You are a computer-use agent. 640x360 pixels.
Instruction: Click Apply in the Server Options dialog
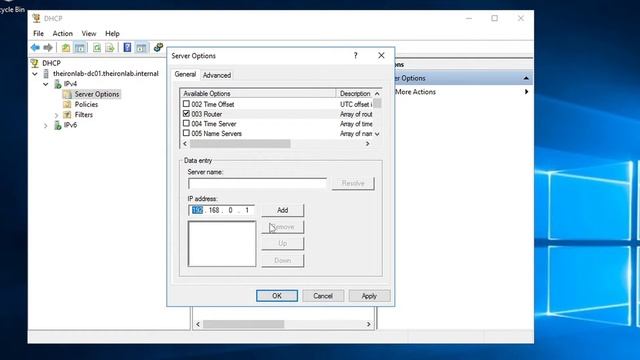tap(369, 296)
